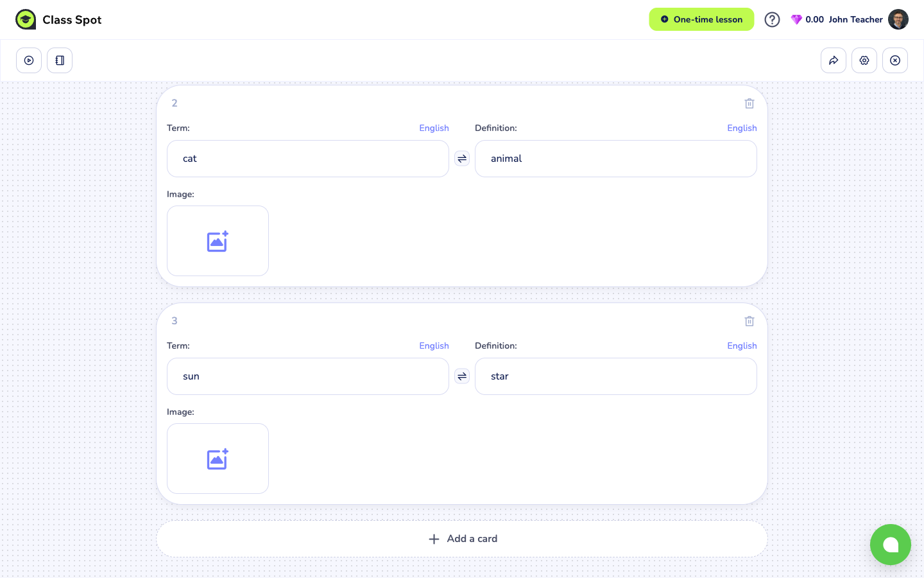Screen dimensions: 924x578
Task: Click the play preview toolbar icon
Action: (29, 60)
